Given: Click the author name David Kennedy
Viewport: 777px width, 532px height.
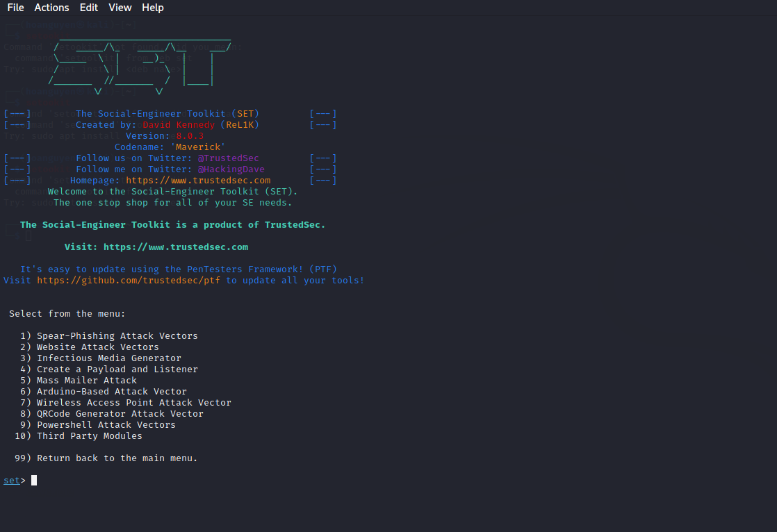Looking at the screenshot, I should 179,125.
